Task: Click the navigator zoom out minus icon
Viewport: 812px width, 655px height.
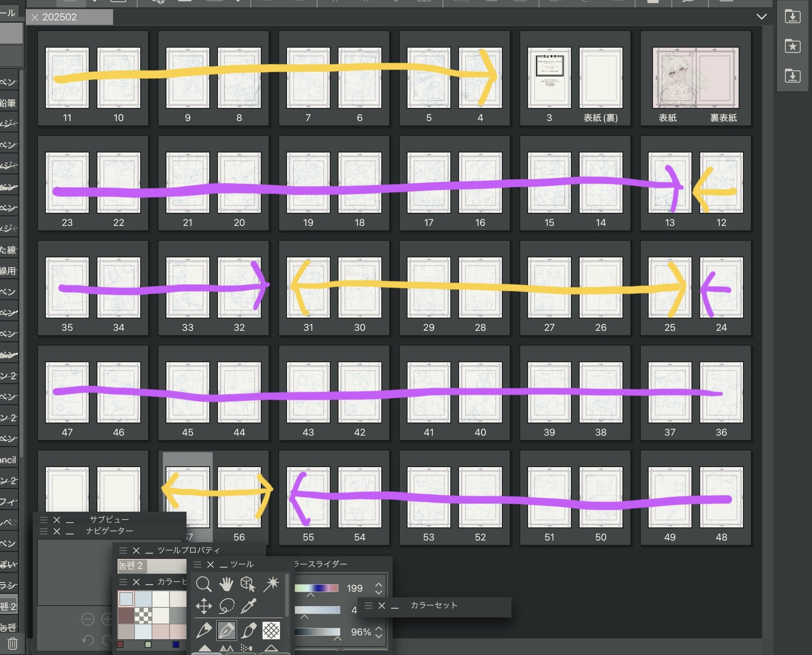Action: click(x=88, y=619)
